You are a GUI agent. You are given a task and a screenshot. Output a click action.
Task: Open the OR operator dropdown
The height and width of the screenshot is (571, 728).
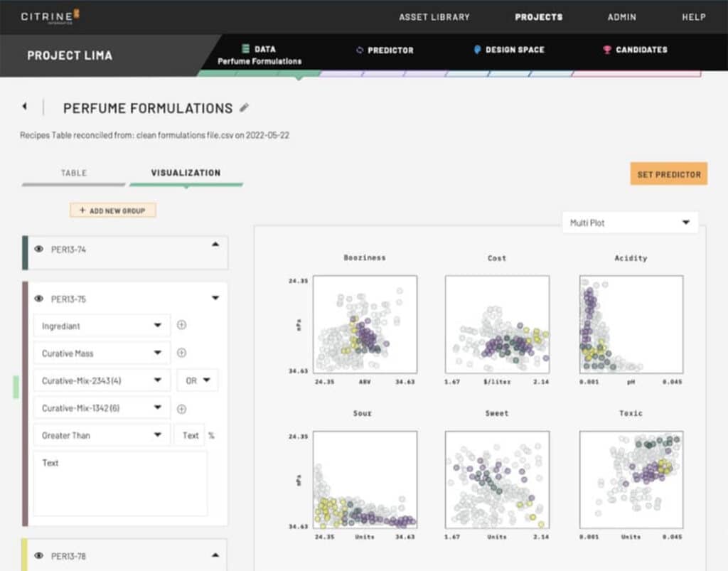[x=198, y=380]
